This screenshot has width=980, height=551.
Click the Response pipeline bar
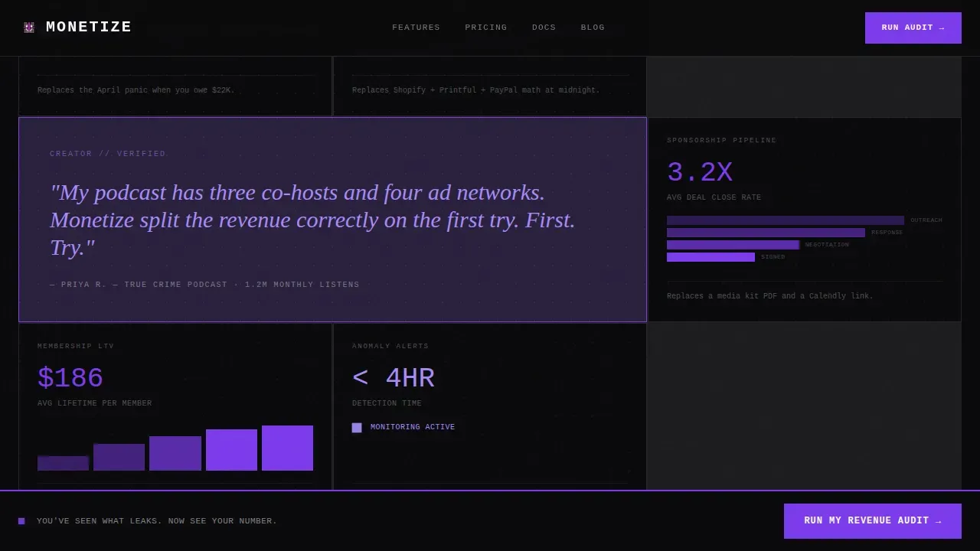[766, 233]
